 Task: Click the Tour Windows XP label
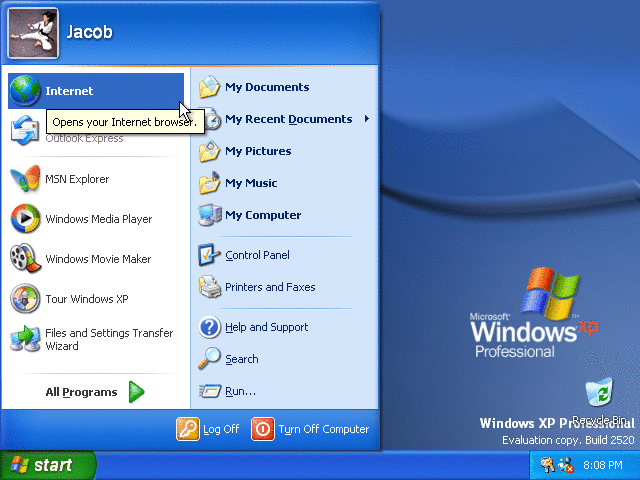click(87, 299)
